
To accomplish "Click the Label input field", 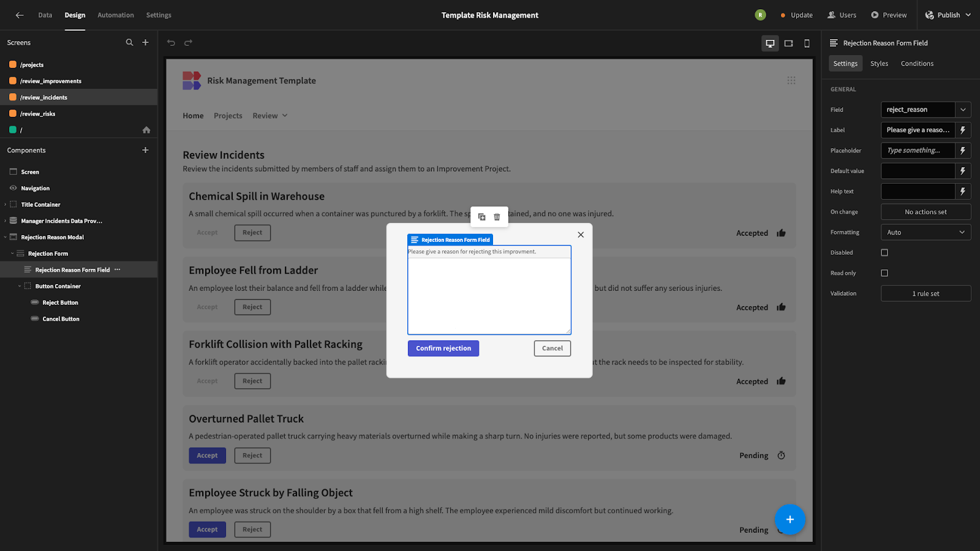I will tap(918, 130).
